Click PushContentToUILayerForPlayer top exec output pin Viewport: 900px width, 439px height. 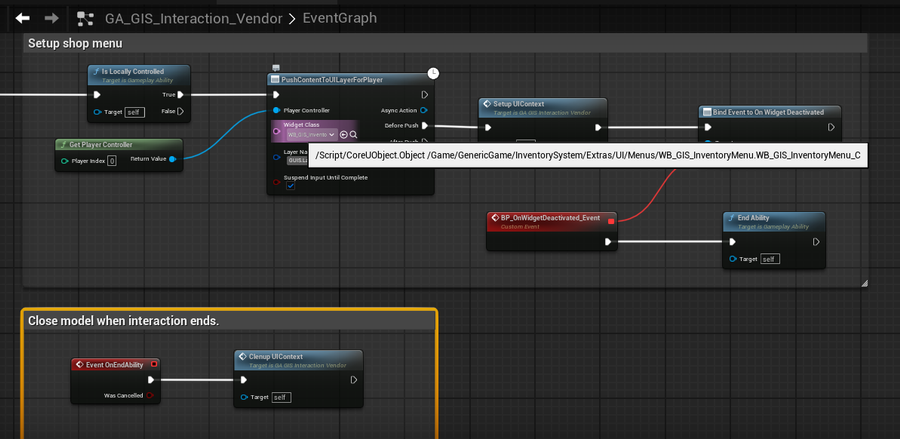[x=424, y=95]
